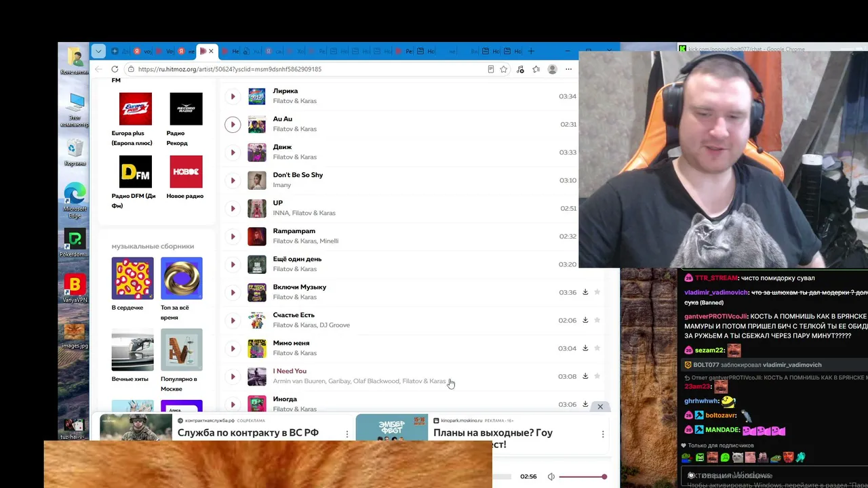Viewport: 868px width, 488px height.
Task: Open the VanyaVPN desktop shortcut
Action: pos(75,289)
